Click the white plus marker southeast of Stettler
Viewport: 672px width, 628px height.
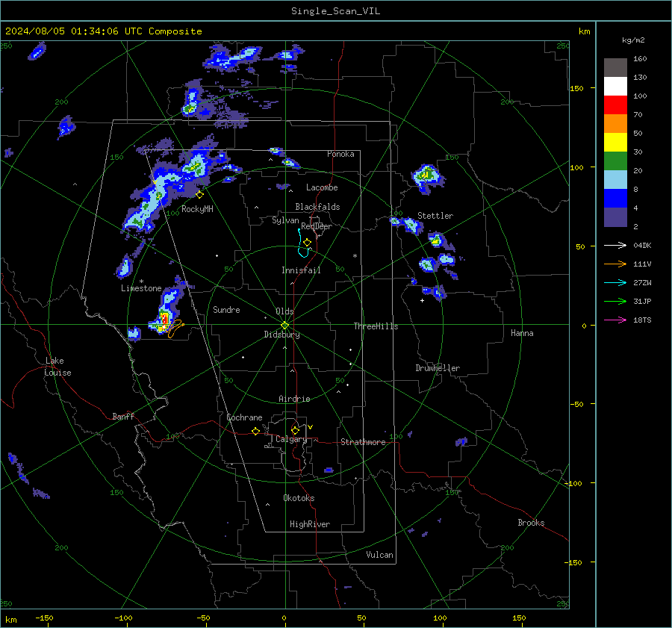pos(422,300)
